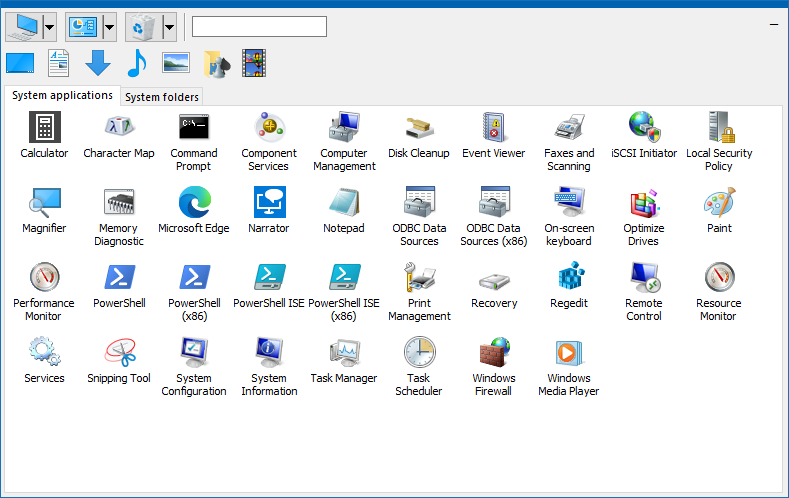This screenshot has height=498, width=789.
Task: Click the Recycle Bin toolbar button
Action: pyautogui.click(x=143, y=26)
